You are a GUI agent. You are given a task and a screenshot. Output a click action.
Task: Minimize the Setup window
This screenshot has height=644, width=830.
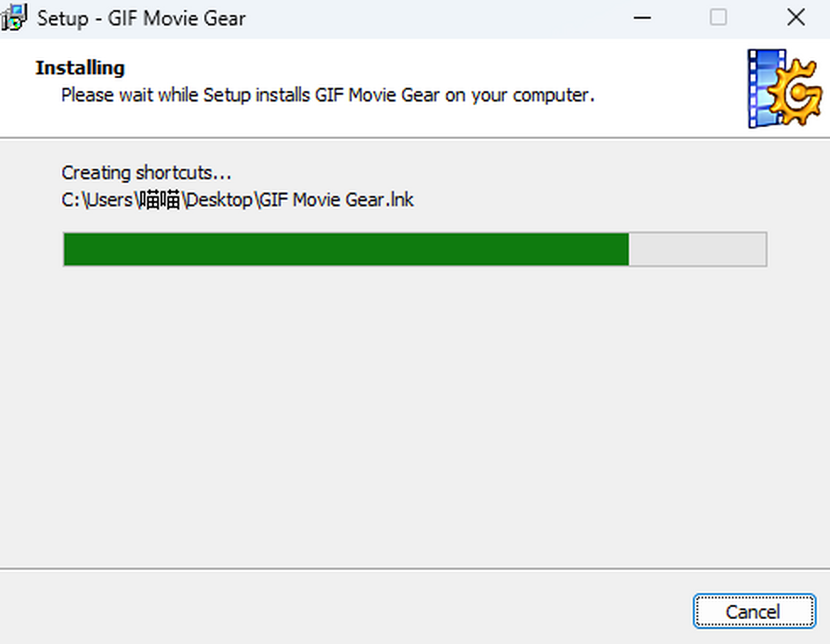coord(642,18)
